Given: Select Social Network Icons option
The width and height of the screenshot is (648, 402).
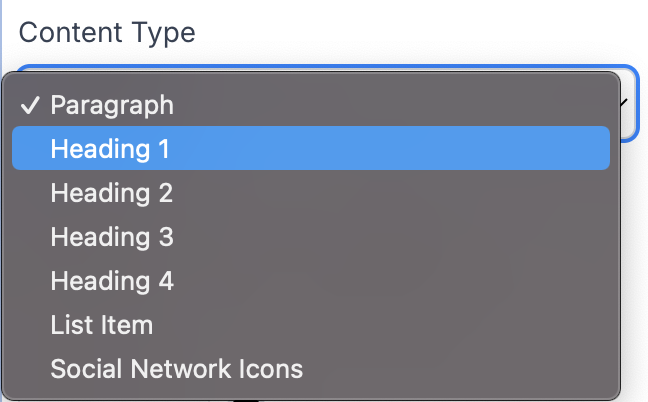Looking at the screenshot, I should [x=176, y=369].
